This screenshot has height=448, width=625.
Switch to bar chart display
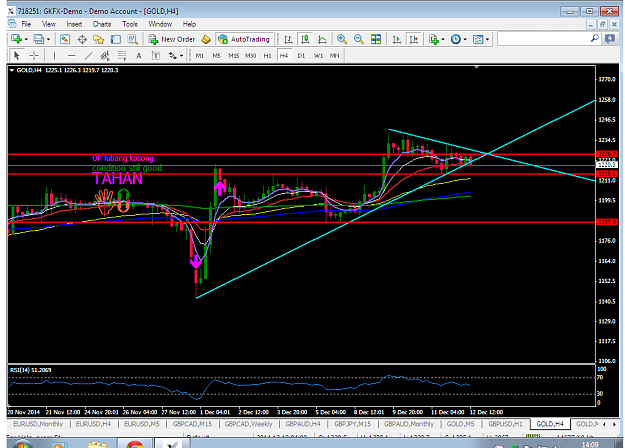(288, 39)
